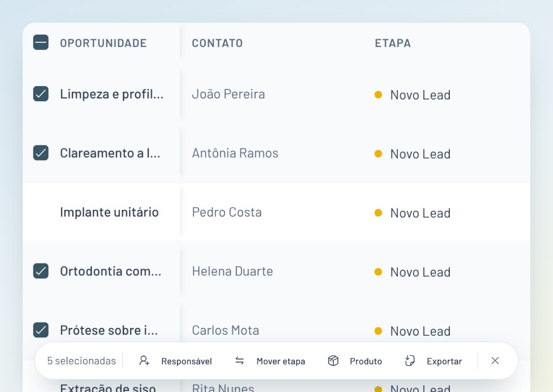Screen dimensions: 553x392
Task: Click the ETAPA column header
Action: [393, 43]
